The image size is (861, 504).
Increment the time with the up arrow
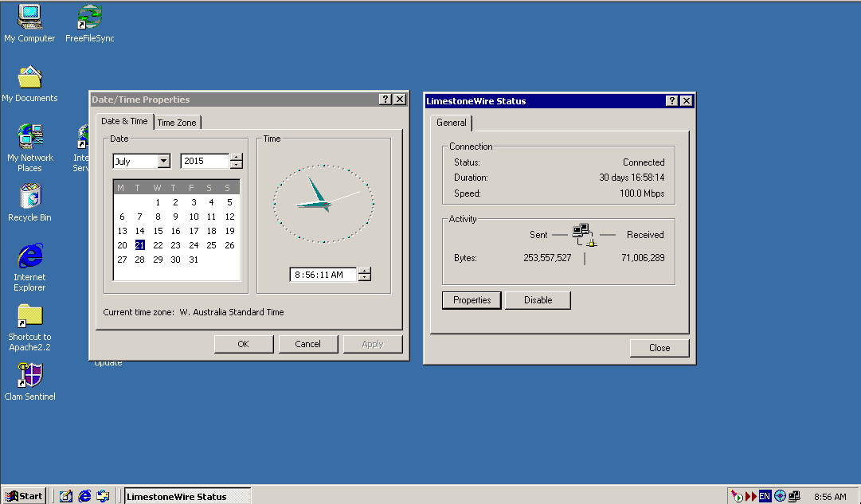[365, 271]
